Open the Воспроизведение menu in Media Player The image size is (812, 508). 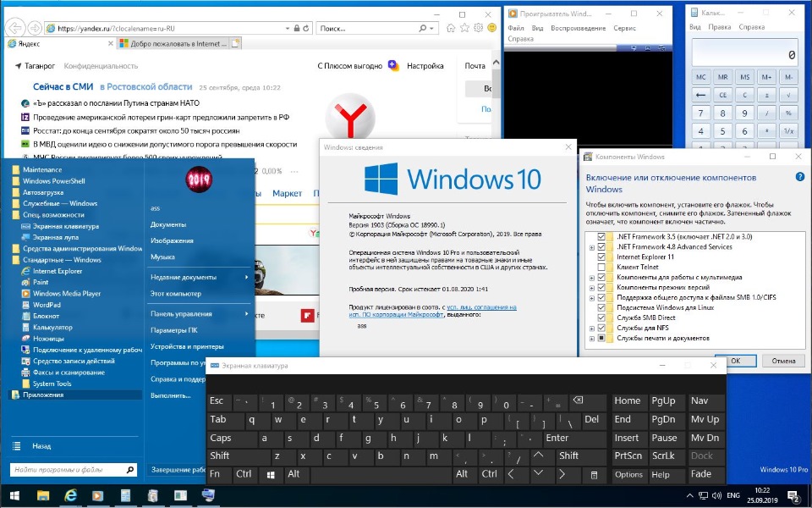[578, 28]
